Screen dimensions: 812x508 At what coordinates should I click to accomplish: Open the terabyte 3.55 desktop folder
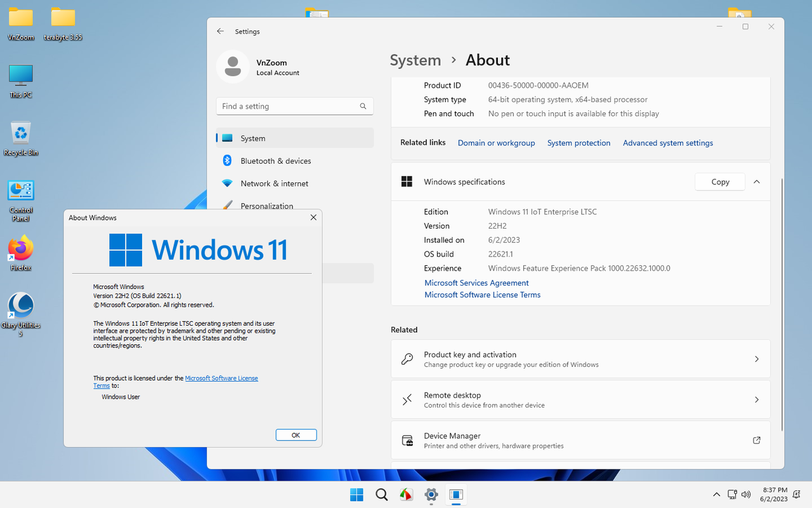click(x=63, y=24)
